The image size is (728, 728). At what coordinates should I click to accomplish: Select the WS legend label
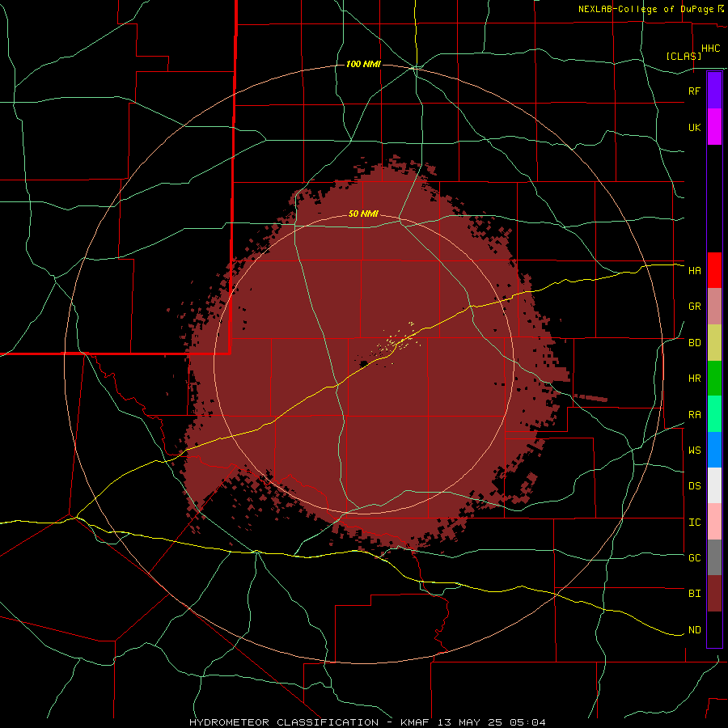tap(694, 451)
